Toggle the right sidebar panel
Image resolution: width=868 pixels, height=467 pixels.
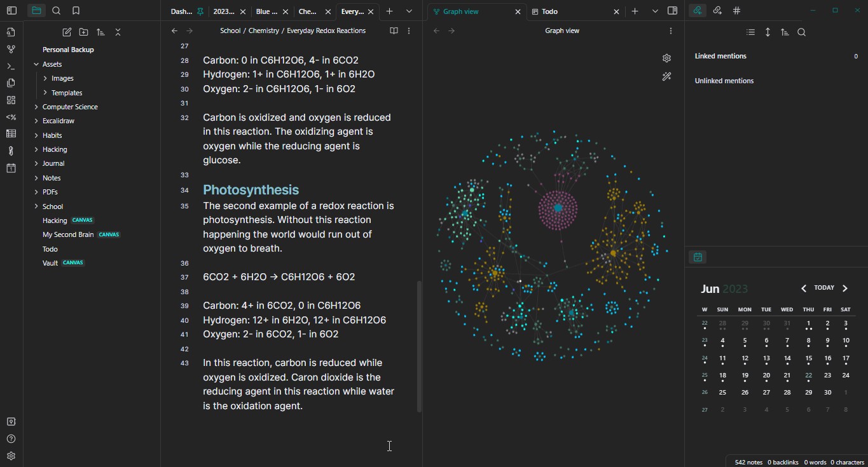tap(673, 11)
